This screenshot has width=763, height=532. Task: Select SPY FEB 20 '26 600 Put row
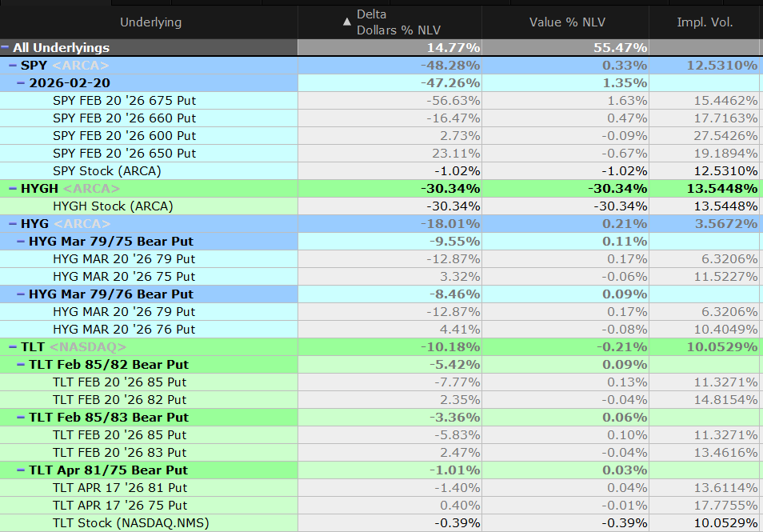tap(380, 135)
